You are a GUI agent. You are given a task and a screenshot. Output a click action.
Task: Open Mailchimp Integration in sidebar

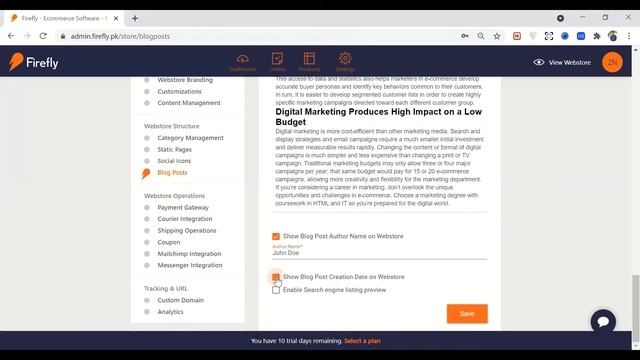coord(189,254)
